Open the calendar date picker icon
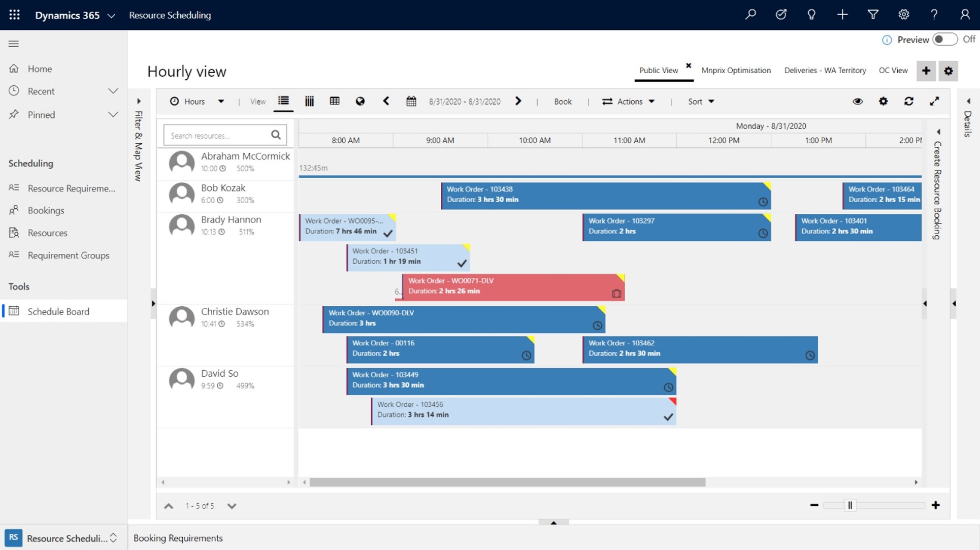 pos(411,101)
